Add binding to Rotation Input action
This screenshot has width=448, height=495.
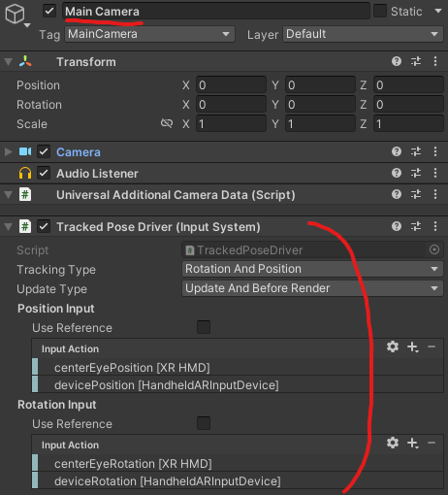coord(413,444)
